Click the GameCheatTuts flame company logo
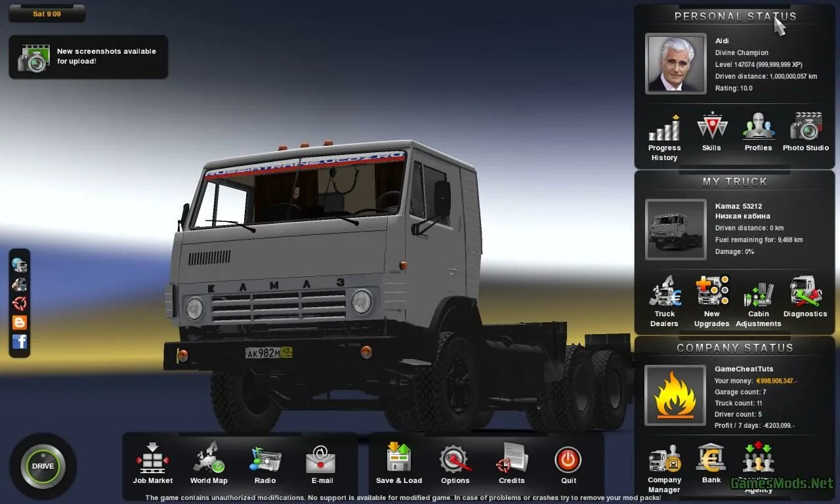Viewport: 840px width, 504px height. click(676, 395)
